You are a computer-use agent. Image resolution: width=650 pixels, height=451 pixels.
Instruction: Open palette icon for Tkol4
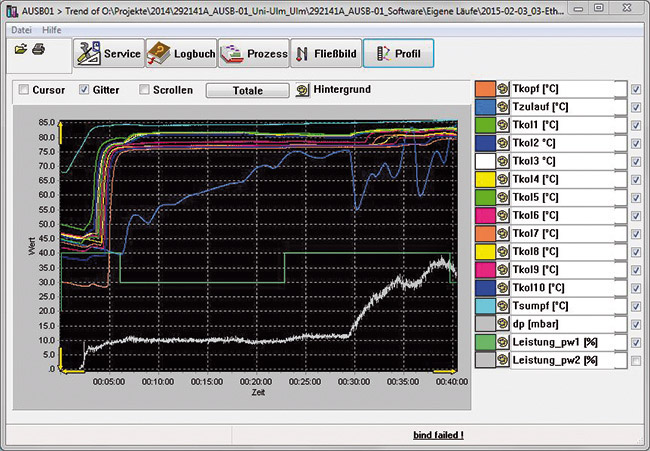[503, 179]
